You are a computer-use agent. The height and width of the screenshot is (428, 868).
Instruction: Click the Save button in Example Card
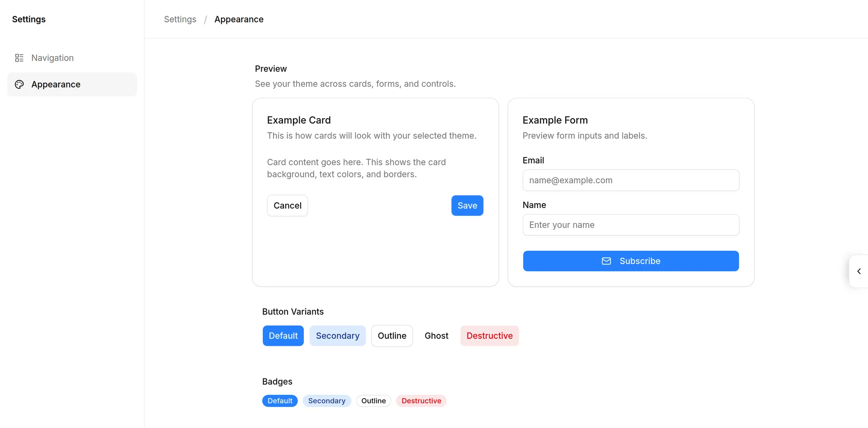[467, 206]
